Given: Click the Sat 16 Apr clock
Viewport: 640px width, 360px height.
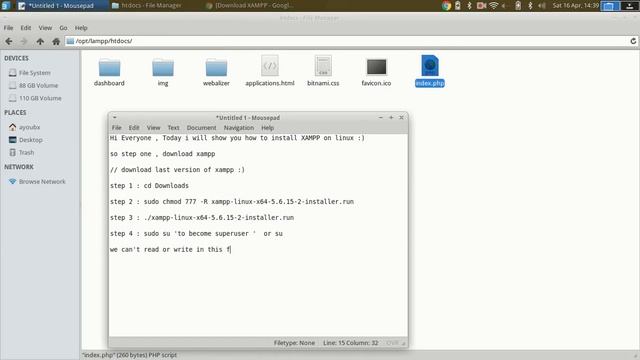Looking at the screenshot, I should pos(575,5).
